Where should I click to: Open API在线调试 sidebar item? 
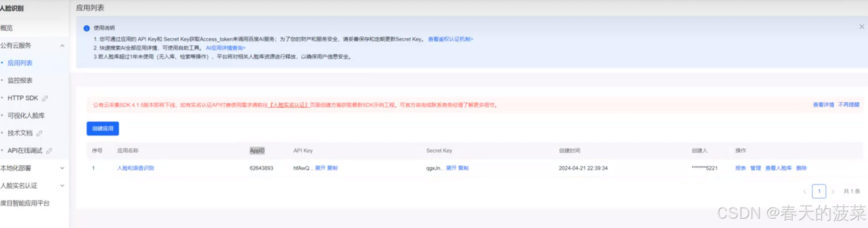[25, 150]
